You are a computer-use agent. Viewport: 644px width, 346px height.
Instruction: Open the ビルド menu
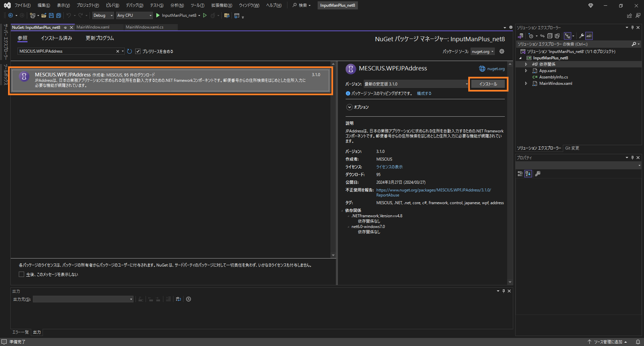coord(112,5)
